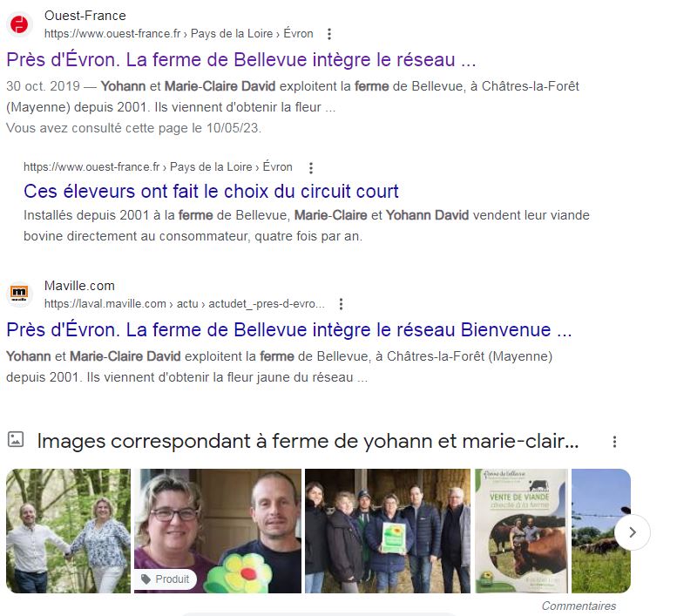677x616 pixels.
Task: Open the thumbnail of woman with glasses and man
Action: click(x=218, y=531)
